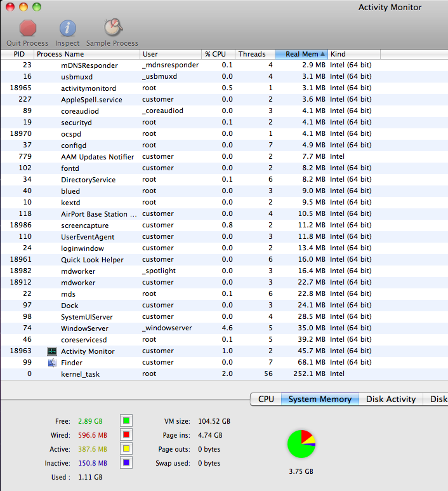This screenshot has width=448, height=491.
Task: Open the Inspect info icon
Action: click(x=67, y=28)
